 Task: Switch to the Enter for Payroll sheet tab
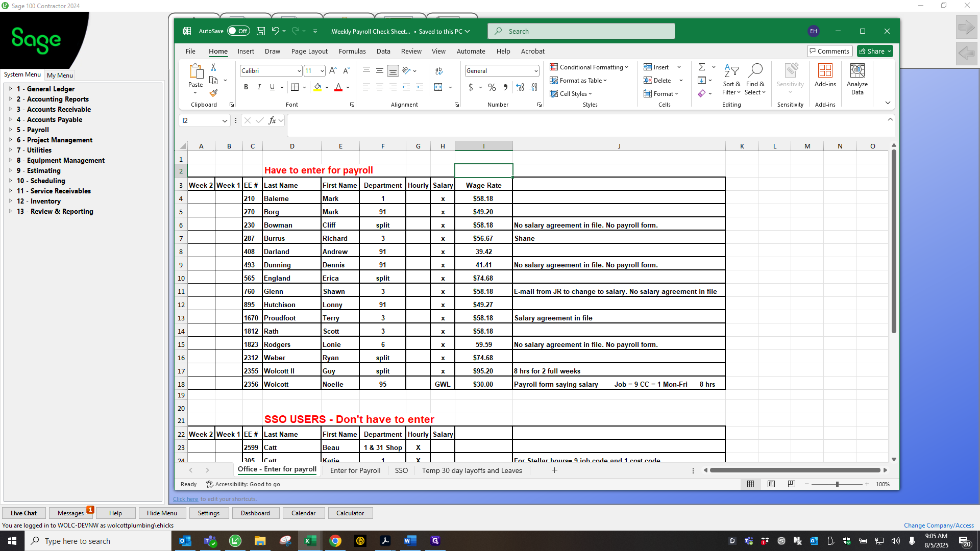(355, 470)
